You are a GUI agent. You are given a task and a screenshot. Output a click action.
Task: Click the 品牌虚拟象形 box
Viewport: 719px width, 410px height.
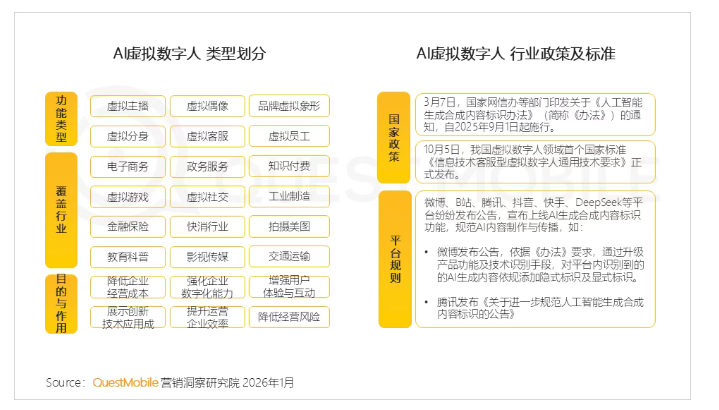288,105
